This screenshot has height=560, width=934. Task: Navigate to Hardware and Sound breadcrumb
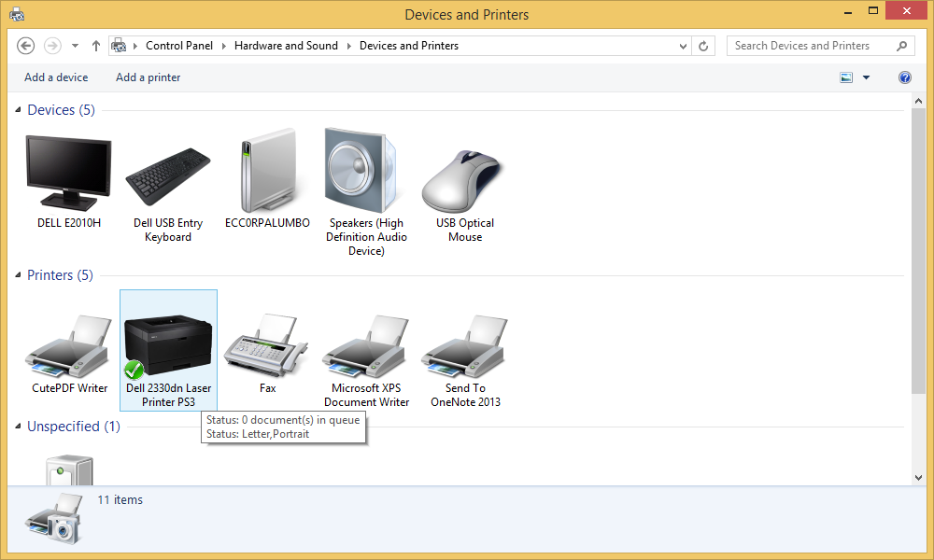tap(286, 46)
